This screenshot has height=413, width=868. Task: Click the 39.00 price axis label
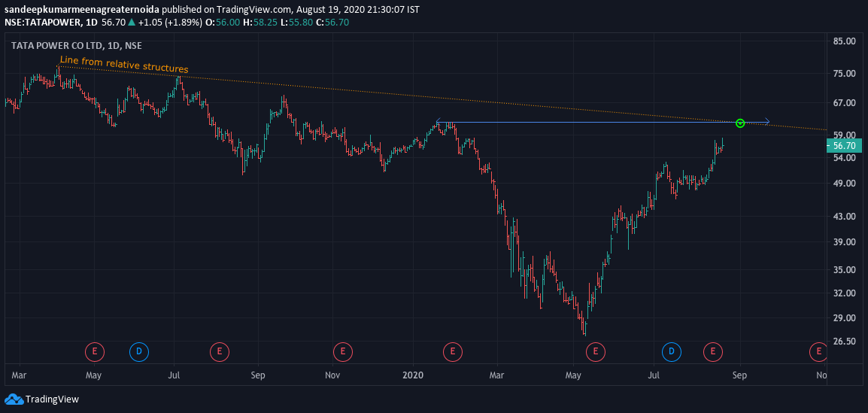tap(844, 242)
